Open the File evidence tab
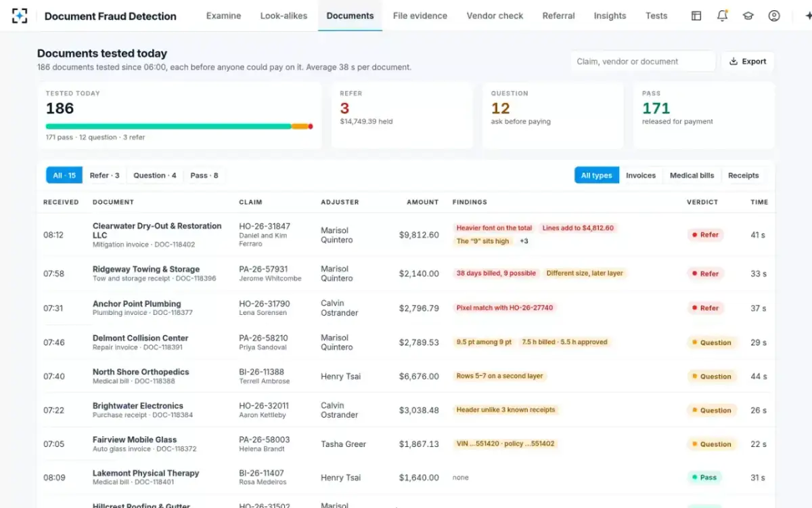 coord(420,16)
